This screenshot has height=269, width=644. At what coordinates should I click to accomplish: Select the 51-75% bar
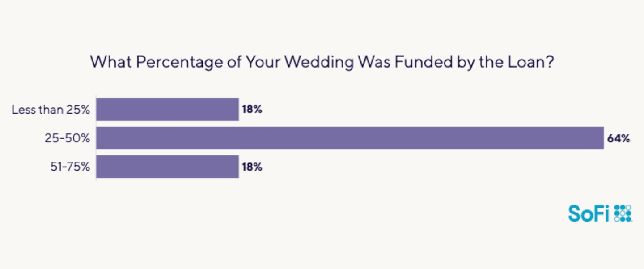[x=167, y=167]
